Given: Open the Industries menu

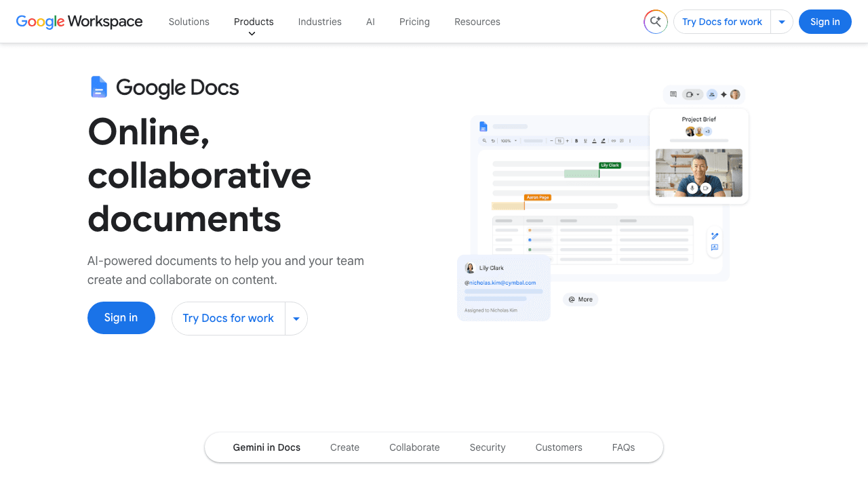Looking at the screenshot, I should [x=320, y=22].
